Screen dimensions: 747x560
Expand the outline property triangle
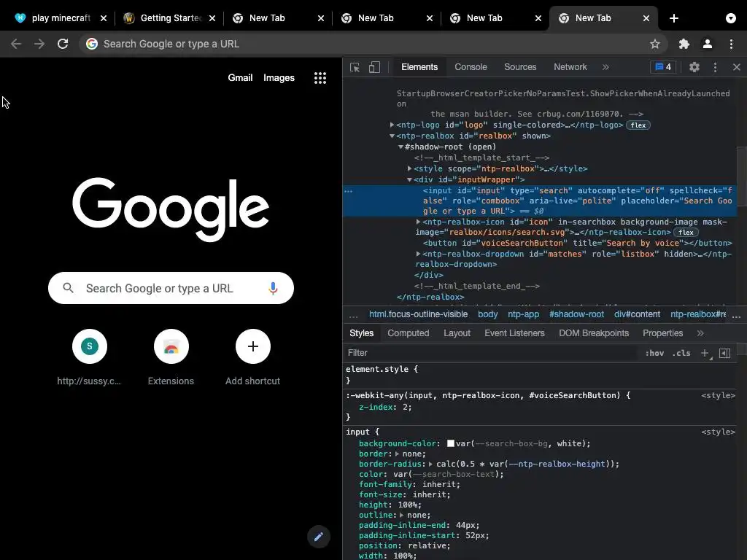pos(402,516)
